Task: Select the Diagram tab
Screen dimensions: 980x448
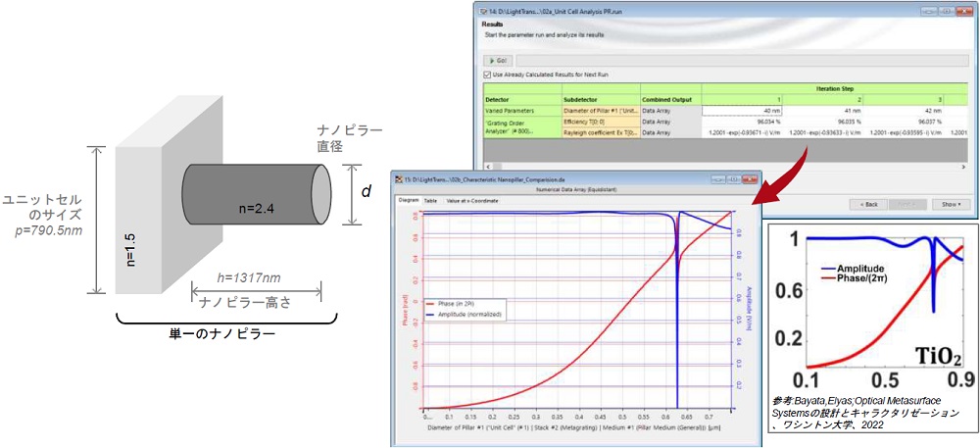Action: [408, 200]
